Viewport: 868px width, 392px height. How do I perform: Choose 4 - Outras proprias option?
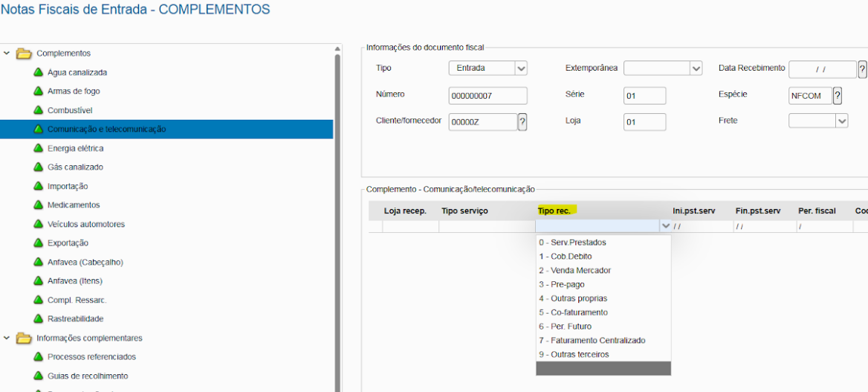603,298
